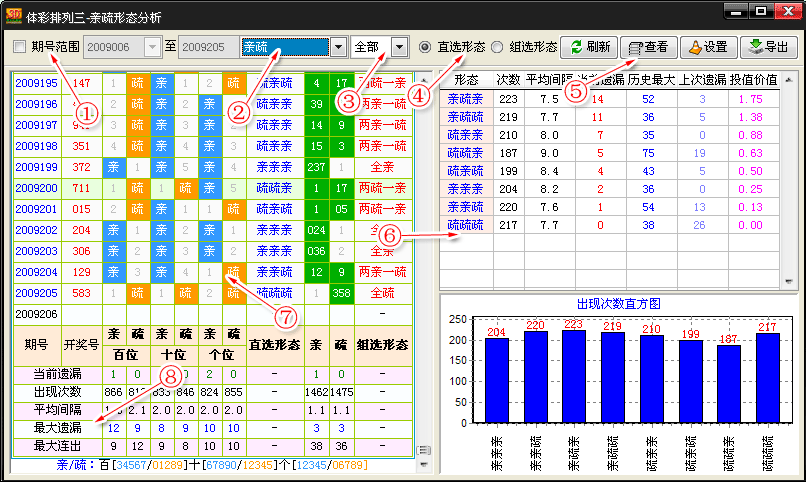Open 设置 settings

pyautogui.click(x=707, y=47)
